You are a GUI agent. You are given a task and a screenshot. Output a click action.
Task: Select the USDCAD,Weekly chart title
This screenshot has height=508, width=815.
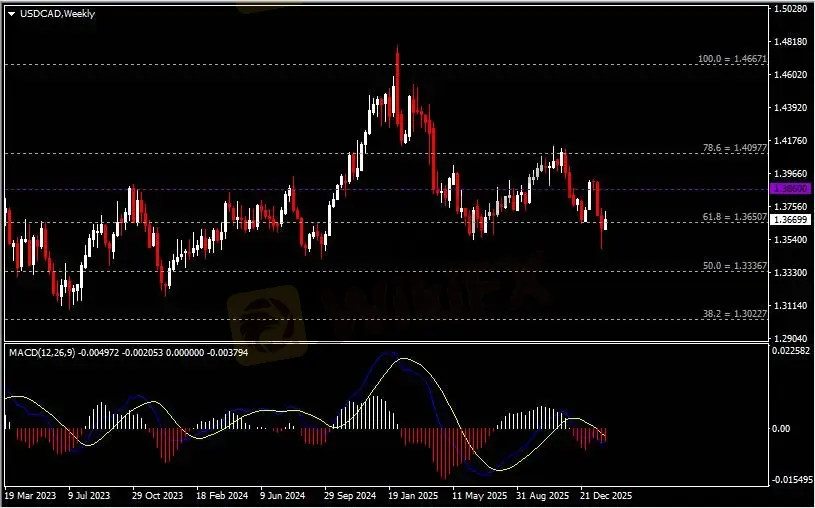click(x=57, y=14)
